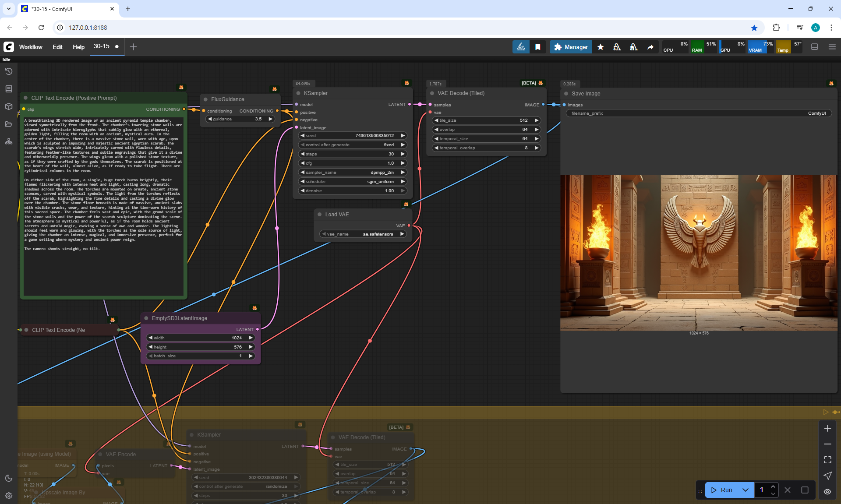Toggle link visibility with the eye icon
The width and height of the screenshot is (841, 504).
(827, 491)
